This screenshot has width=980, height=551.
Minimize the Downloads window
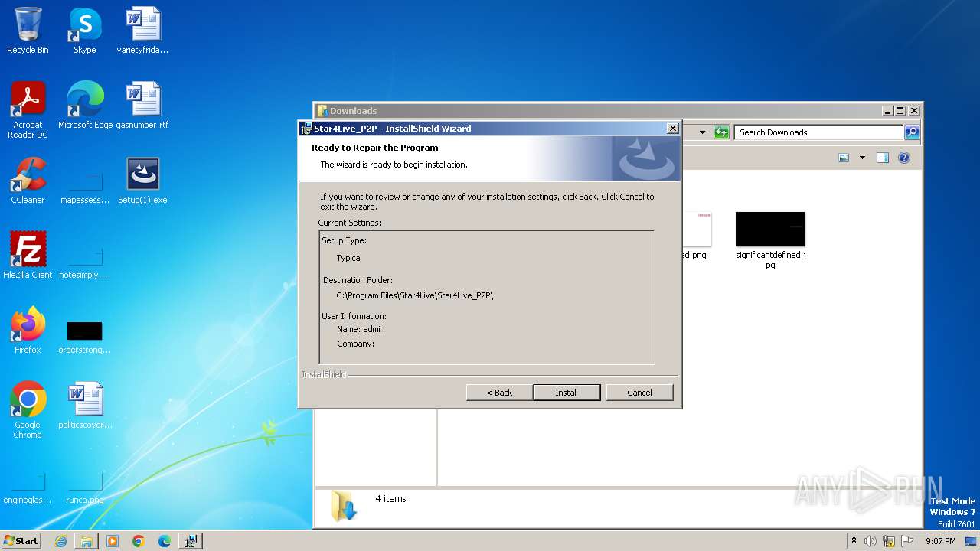(x=887, y=111)
